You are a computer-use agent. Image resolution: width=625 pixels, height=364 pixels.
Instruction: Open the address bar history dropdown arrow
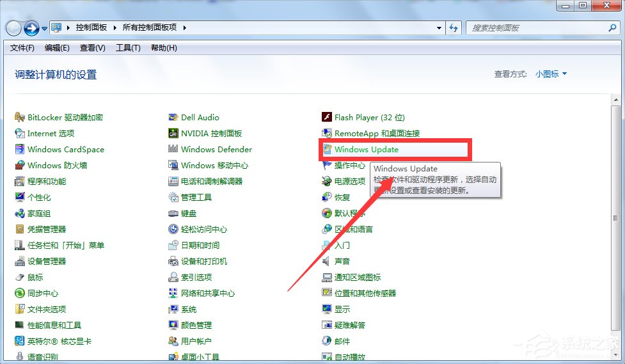click(x=439, y=28)
